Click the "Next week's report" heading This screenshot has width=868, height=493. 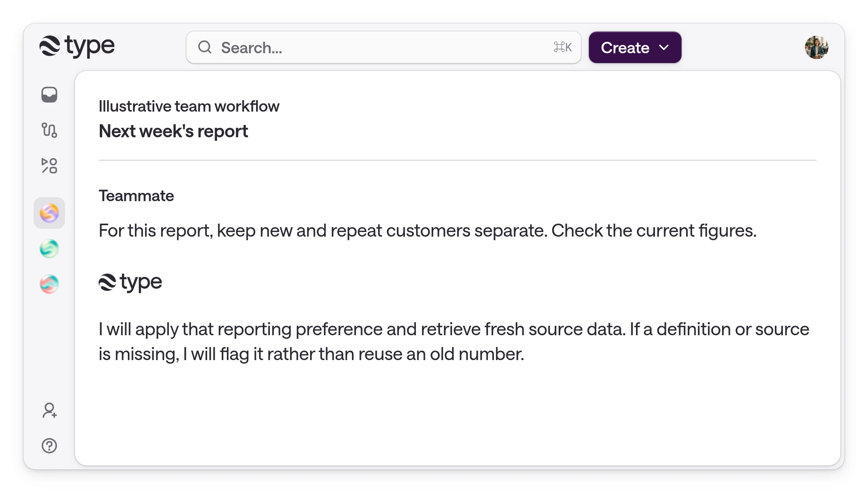pyautogui.click(x=173, y=131)
